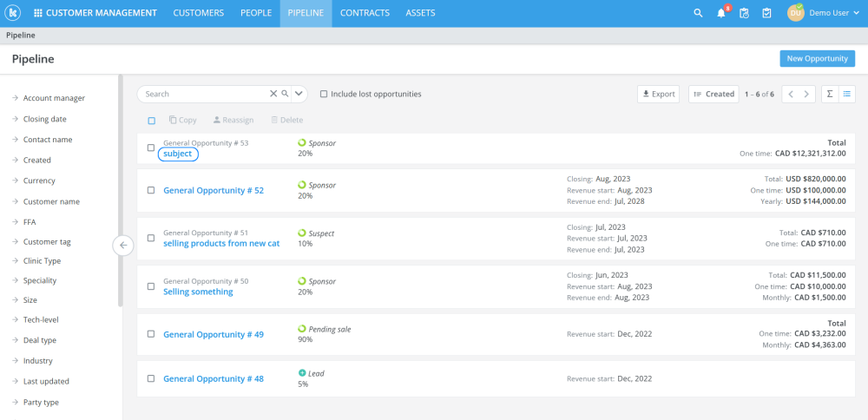Viewport: 868px width, 420px height.
Task: Collapse filter sidebar with arrow button
Action: click(x=123, y=245)
